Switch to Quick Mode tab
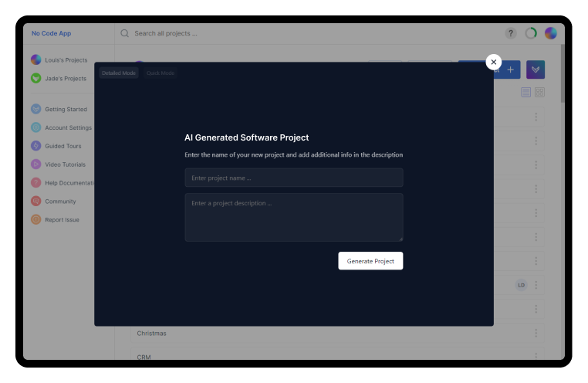The width and height of the screenshot is (588, 383). 161,73
